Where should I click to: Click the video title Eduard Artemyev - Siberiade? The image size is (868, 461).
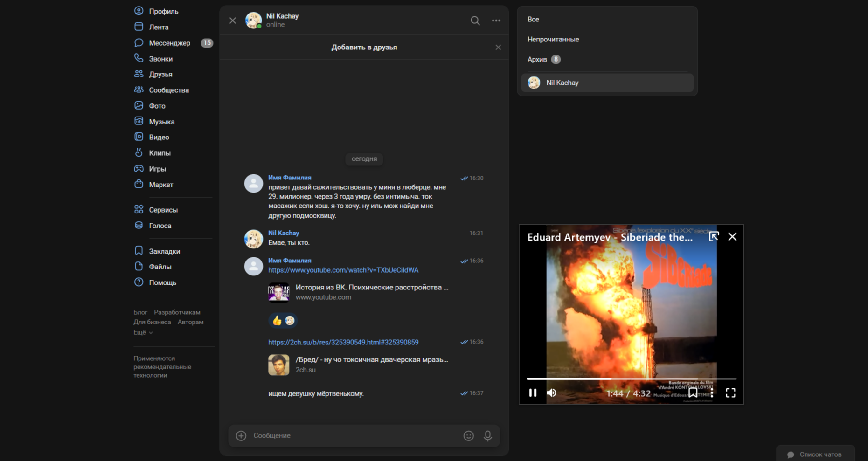click(x=610, y=237)
